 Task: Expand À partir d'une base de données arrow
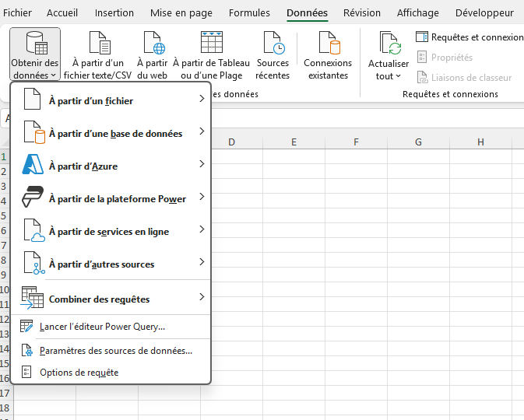[202, 131]
